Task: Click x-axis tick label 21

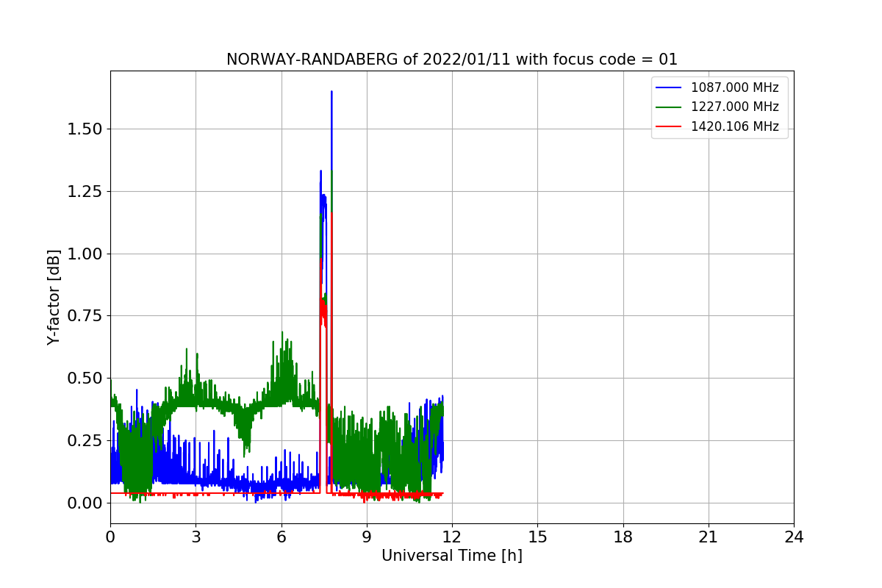Action: (709, 537)
